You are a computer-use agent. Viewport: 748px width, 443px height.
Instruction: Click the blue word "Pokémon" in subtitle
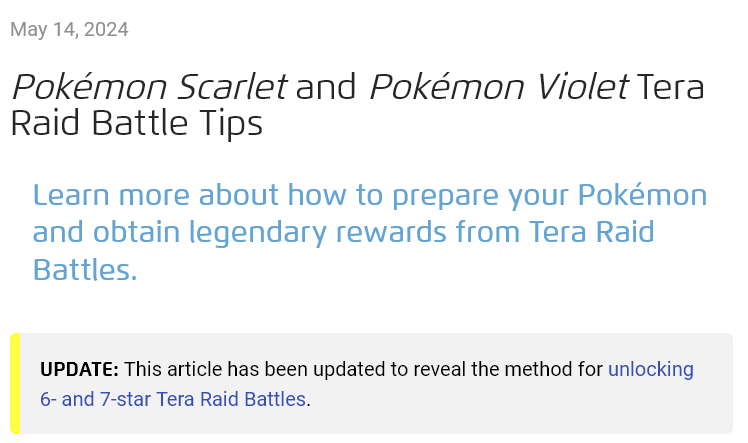click(642, 195)
